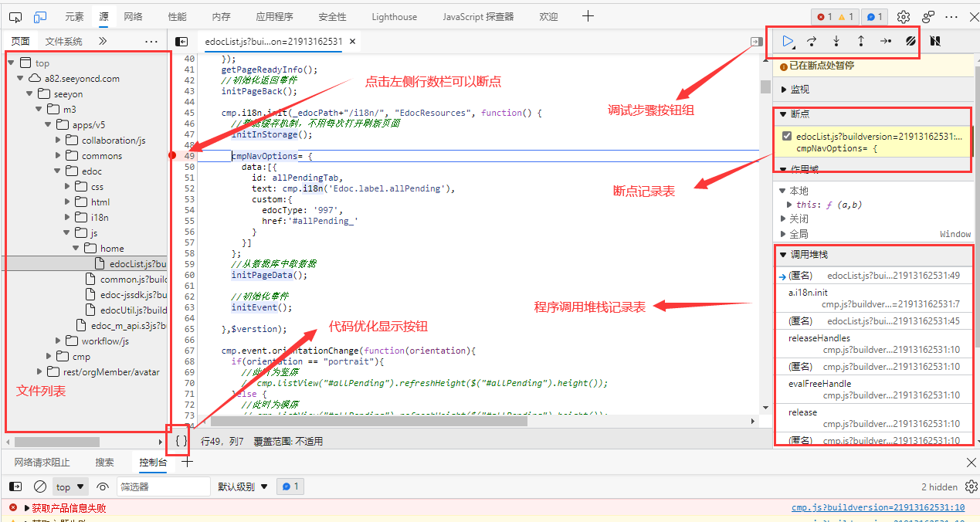This screenshot has width=980, height=522.
Task: Select the 文件系统 navigator tab
Action: click(x=63, y=41)
